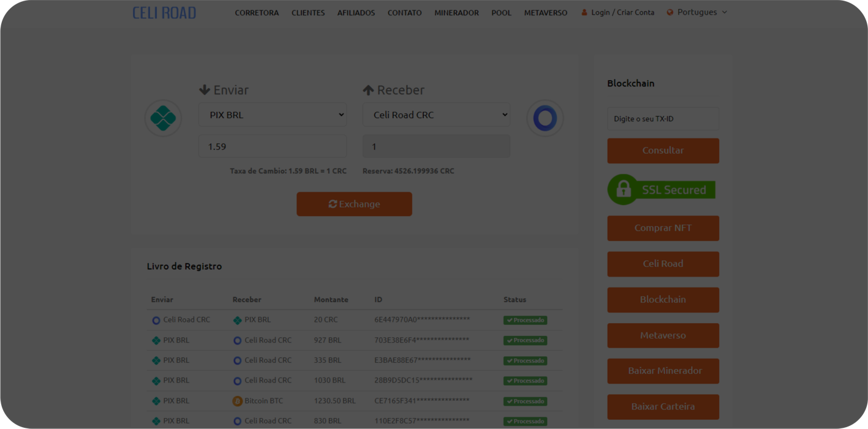
Task: Click Processado badge in 1230.50 BRL row
Action: (x=526, y=401)
